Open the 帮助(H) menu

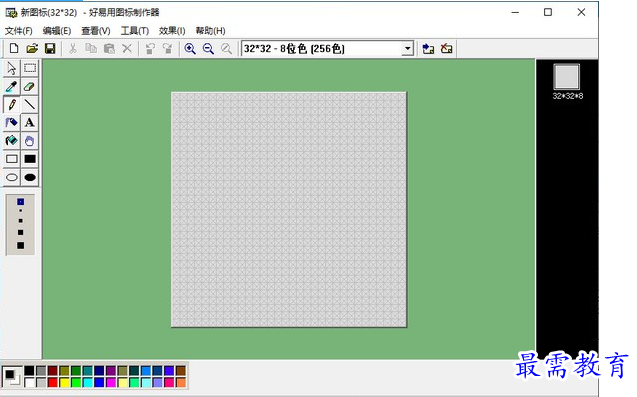(210, 31)
